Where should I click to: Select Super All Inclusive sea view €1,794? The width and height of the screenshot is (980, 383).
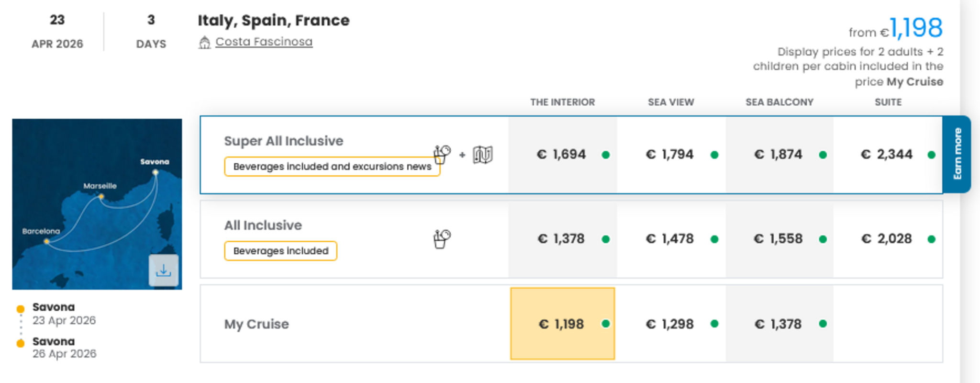point(670,155)
